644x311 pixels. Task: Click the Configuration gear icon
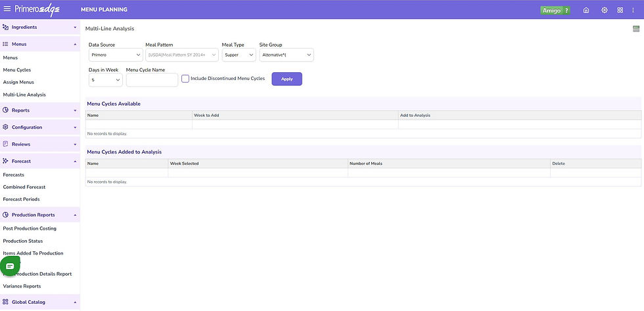(5, 127)
